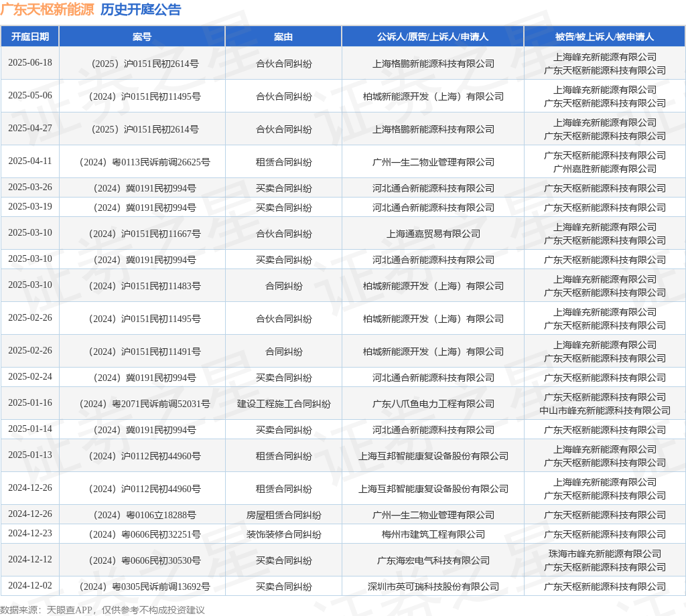Click the date 2025-01-16
The width and height of the screenshot is (686, 616).
(x=30, y=402)
